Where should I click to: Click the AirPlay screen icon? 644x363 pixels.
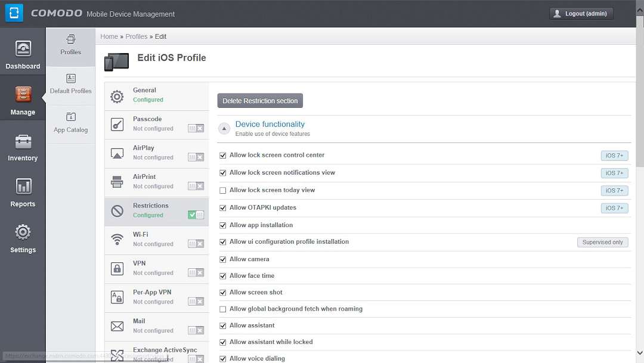[117, 154]
